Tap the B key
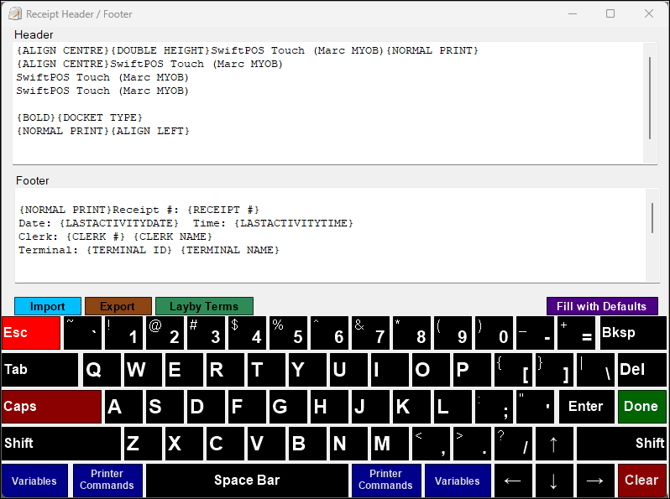The width and height of the screenshot is (670, 499). point(308,443)
